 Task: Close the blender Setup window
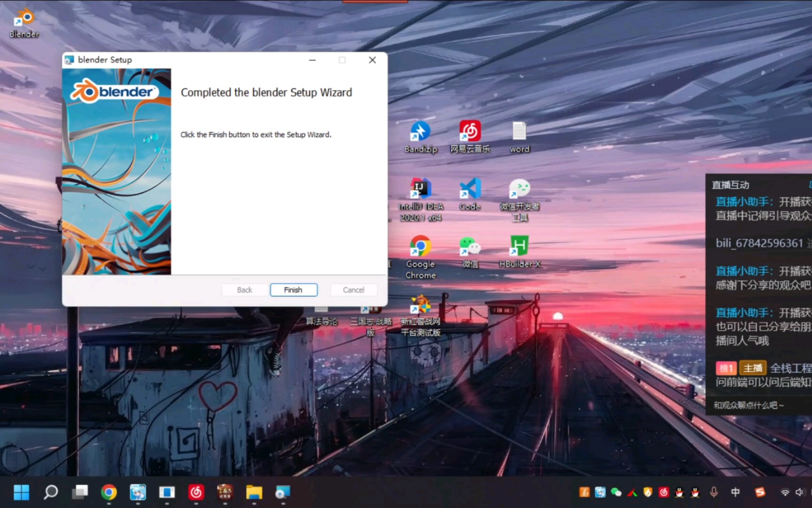pyautogui.click(x=372, y=60)
